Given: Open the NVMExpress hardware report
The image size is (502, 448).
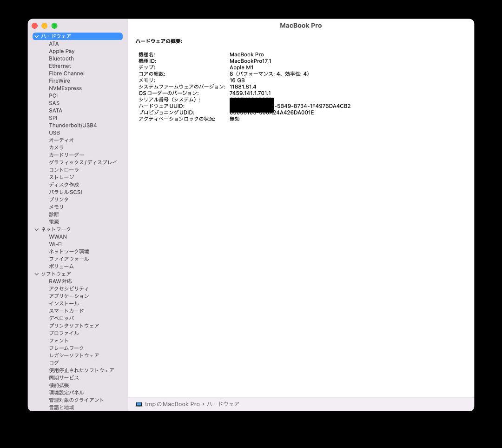Looking at the screenshot, I should click(65, 88).
